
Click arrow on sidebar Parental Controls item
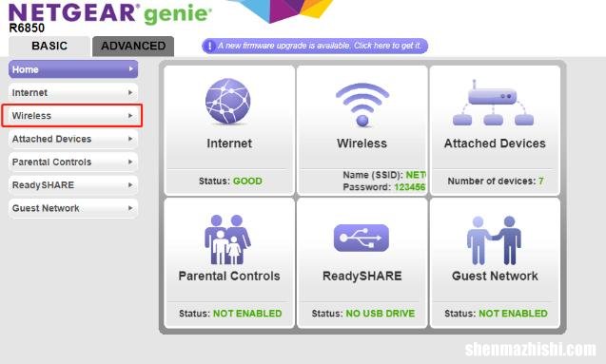130,162
